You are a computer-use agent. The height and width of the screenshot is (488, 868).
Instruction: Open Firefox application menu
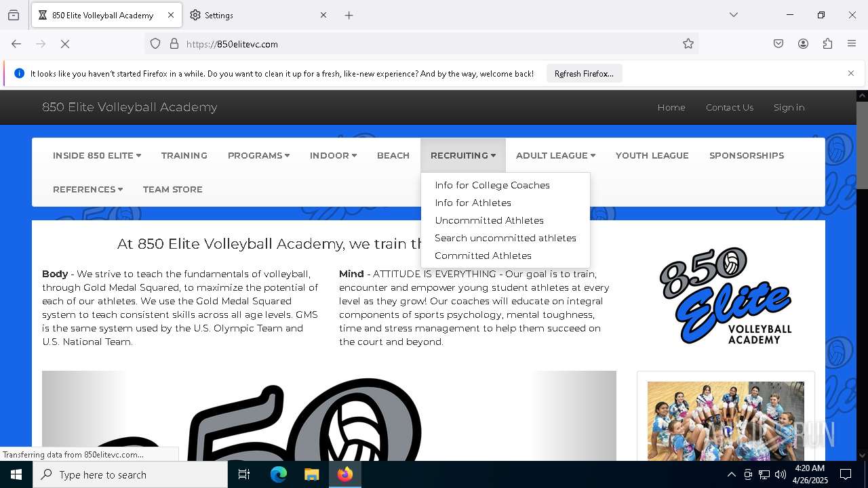tap(852, 44)
